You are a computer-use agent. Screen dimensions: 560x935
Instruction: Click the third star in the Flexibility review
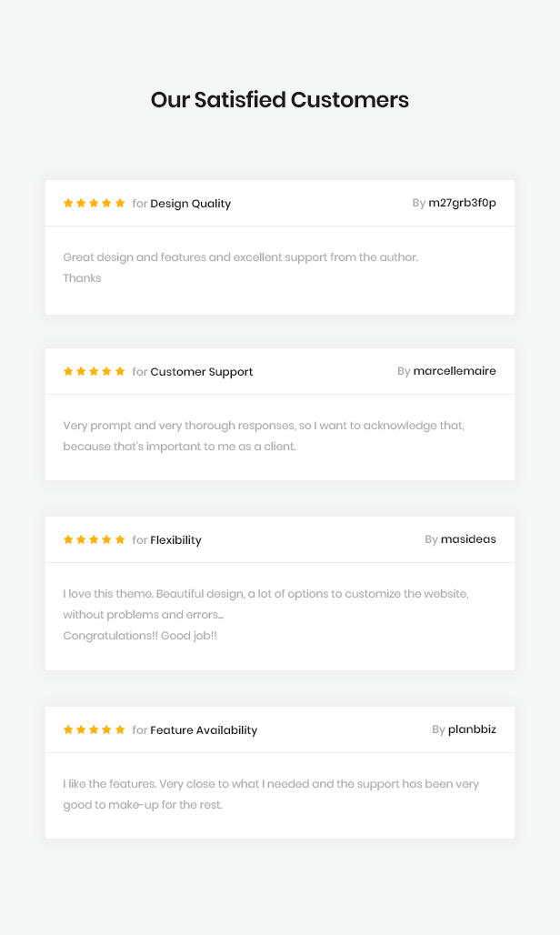95,539
